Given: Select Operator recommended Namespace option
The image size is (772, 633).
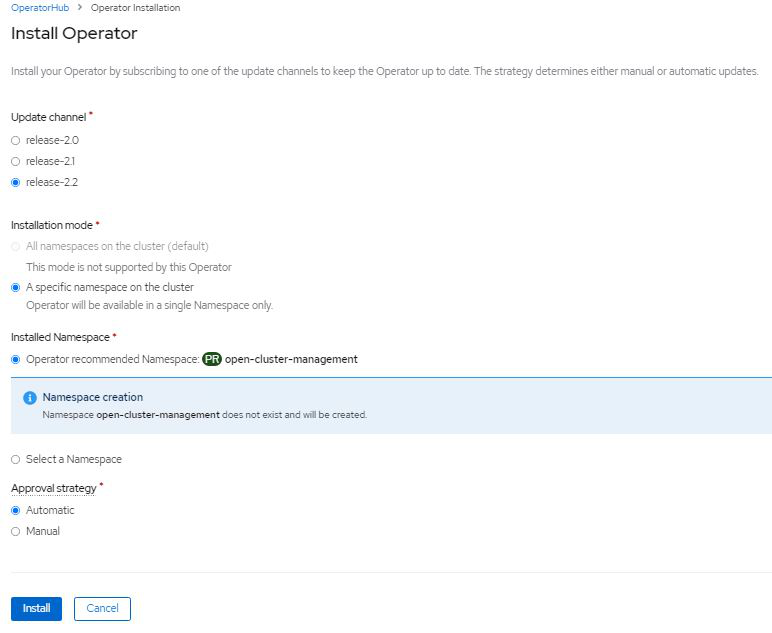Looking at the screenshot, I should [x=15, y=359].
